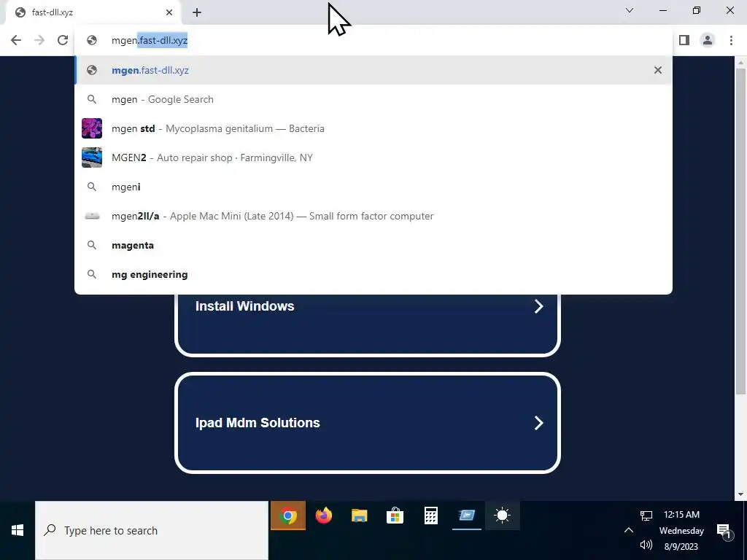This screenshot has height=560, width=747.
Task: Choose the 'mgeni' search suggestion
Action: tap(373, 187)
